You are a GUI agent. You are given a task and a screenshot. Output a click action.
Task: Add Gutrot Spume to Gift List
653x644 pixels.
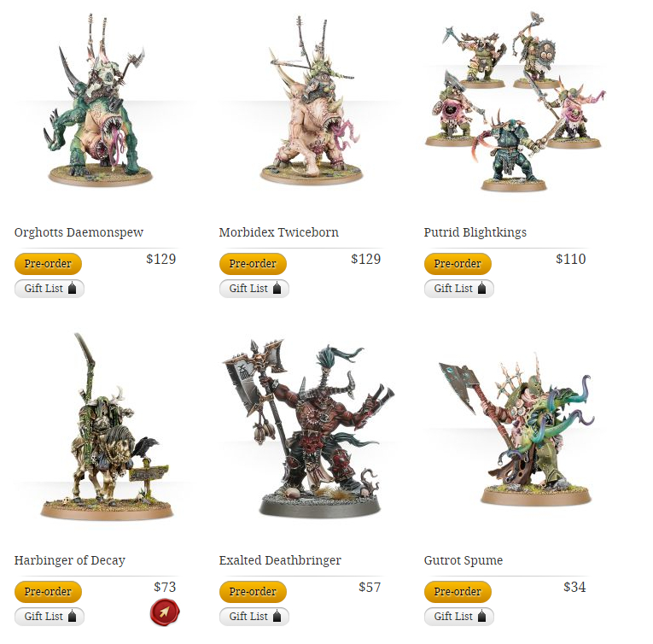click(x=459, y=617)
